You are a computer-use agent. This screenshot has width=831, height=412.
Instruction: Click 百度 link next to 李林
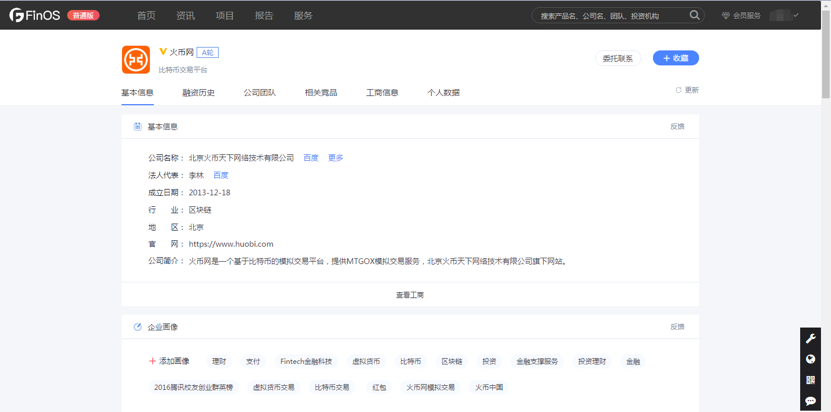click(x=220, y=175)
